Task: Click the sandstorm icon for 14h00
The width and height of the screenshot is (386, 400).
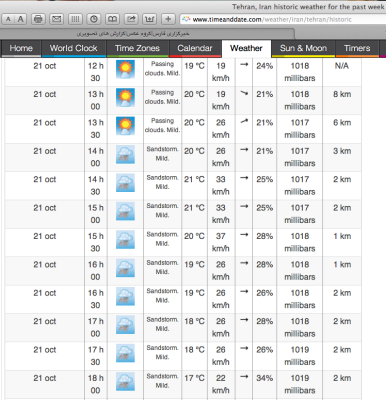Action: (x=125, y=154)
